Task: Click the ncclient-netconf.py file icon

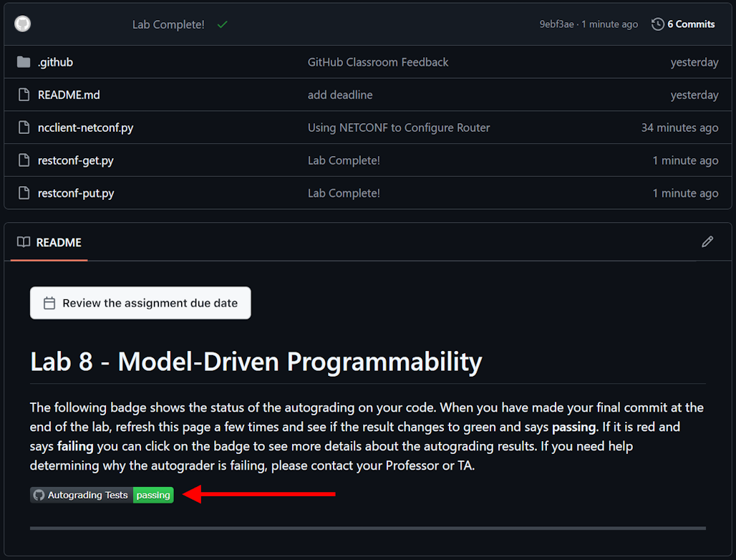Action: pos(24,127)
